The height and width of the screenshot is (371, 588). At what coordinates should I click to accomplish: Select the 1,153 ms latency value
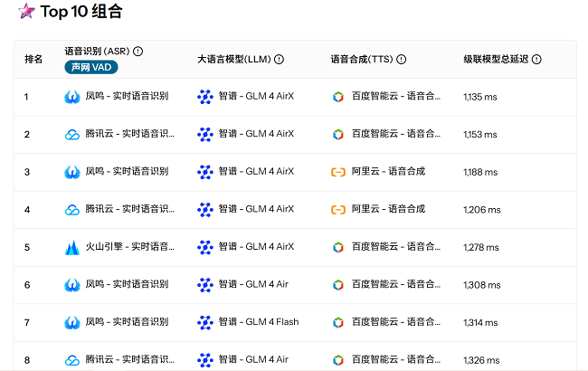tap(480, 134)
